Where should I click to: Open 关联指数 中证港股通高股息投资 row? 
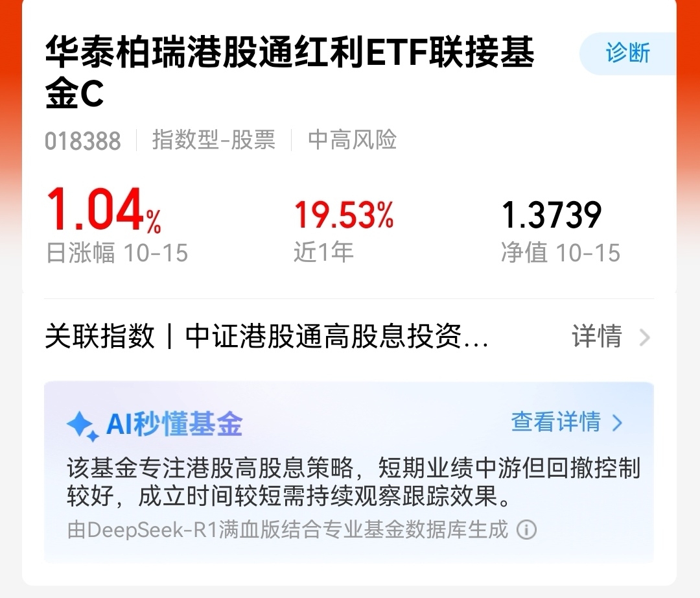[349, 336]
